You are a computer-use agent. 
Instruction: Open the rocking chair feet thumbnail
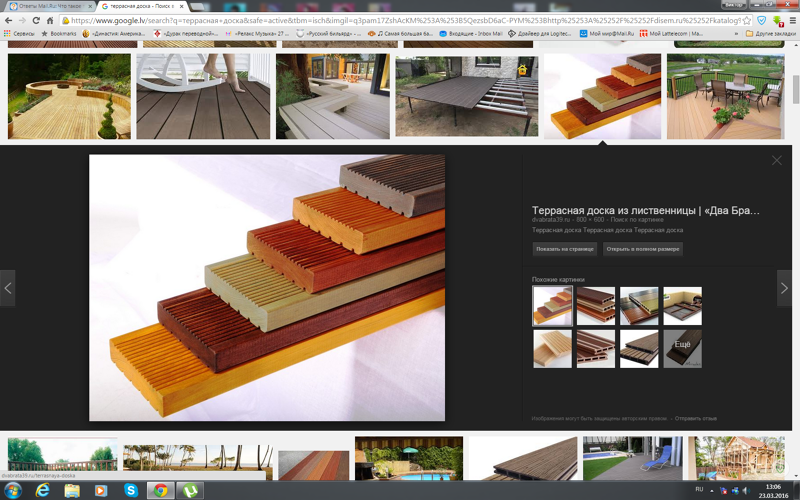pyautogui.click(x=203, y=96)
